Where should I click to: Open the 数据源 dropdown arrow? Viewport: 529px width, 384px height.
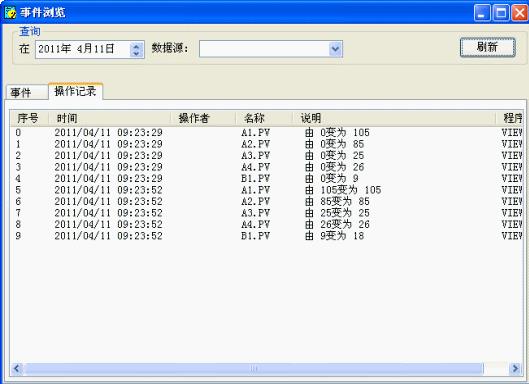pos(335,49)
